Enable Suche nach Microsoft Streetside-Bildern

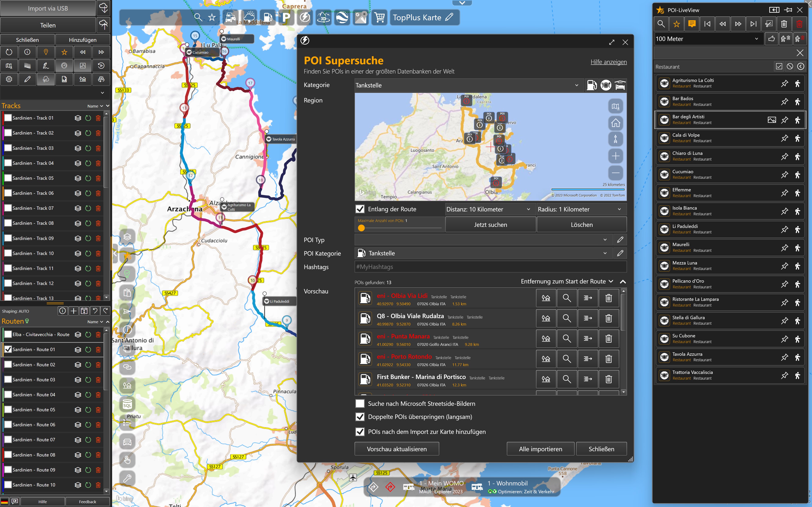(360, 403)
